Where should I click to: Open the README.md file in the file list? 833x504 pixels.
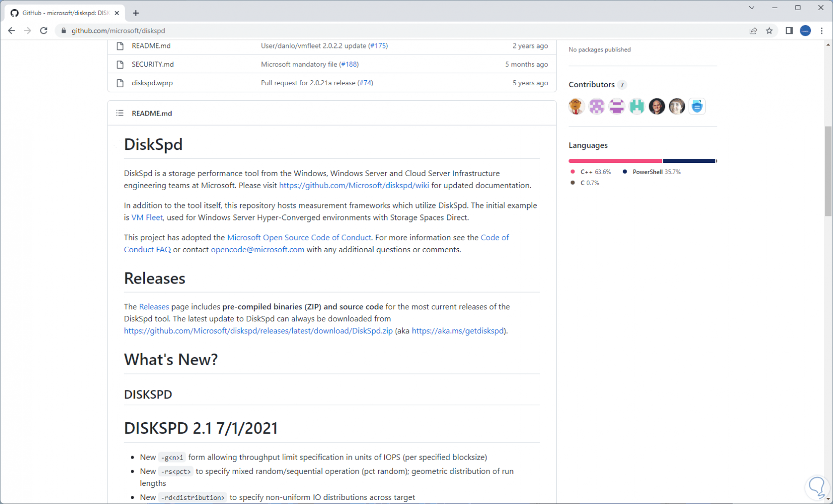tap(151, 46)
